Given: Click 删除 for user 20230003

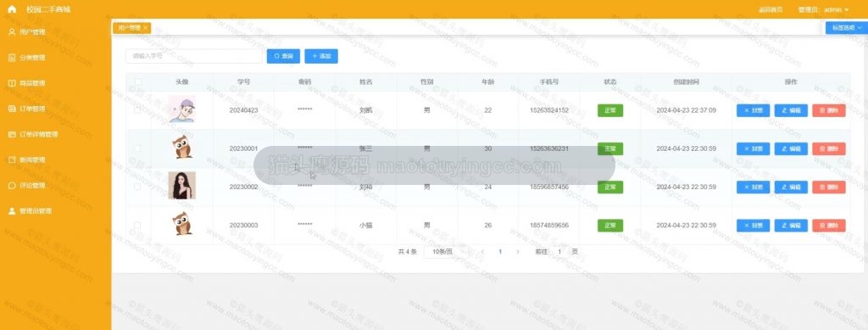Looking at the screenshot, I should click(829, 226).
